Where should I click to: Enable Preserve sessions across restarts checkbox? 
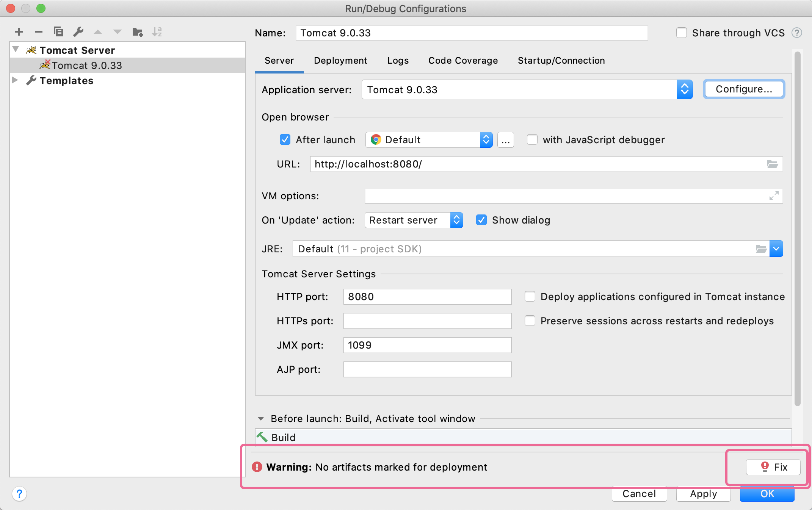[530, 321]
